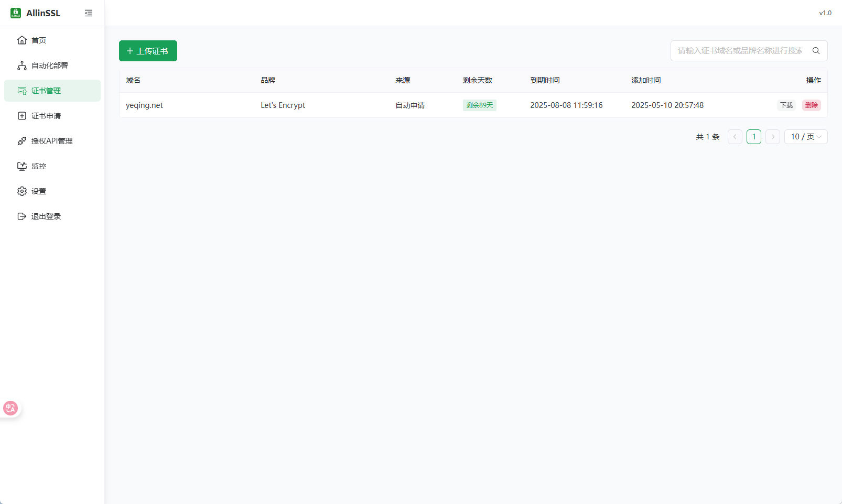Select page 1 in pagination
Viewport: 842px width, 504px height.
tap(754, 137)
